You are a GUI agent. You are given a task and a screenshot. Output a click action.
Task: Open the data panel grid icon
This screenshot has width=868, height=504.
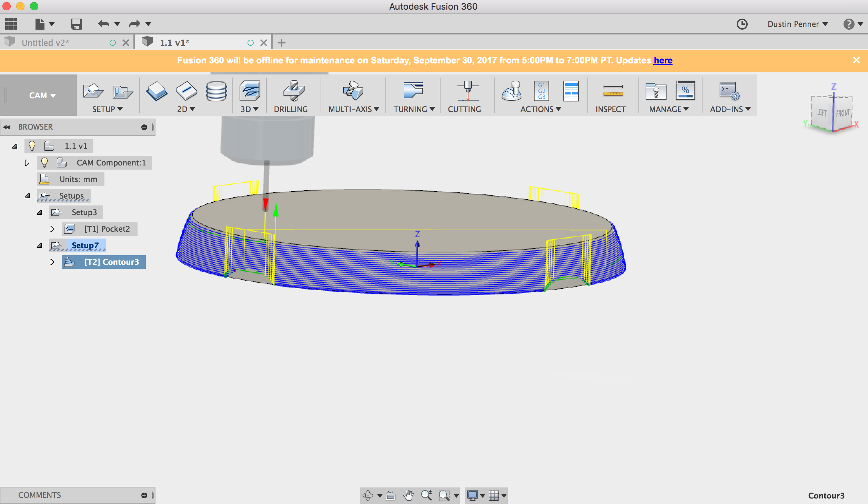(11, 24)
